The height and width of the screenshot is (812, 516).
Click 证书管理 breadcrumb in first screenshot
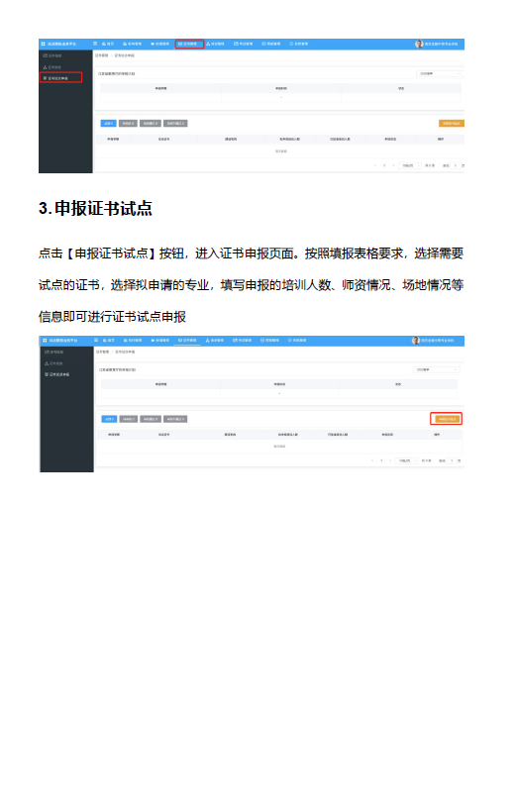pyautogui.click(x=101, y=54)
